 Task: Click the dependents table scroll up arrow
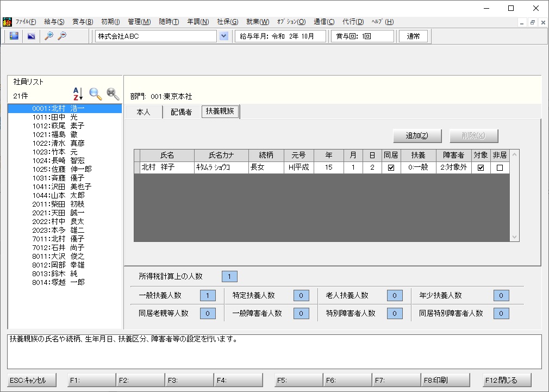tap(514, 154)
